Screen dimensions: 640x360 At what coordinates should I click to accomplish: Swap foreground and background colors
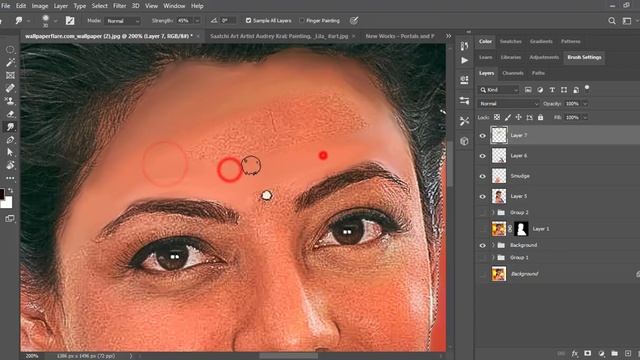pos(11,190)
